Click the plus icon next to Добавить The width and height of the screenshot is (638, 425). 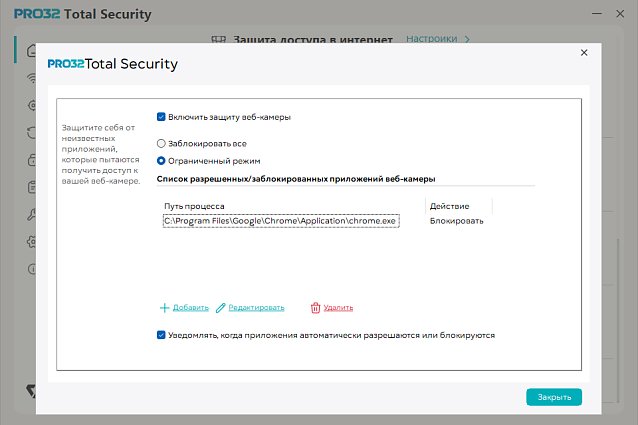164,308
